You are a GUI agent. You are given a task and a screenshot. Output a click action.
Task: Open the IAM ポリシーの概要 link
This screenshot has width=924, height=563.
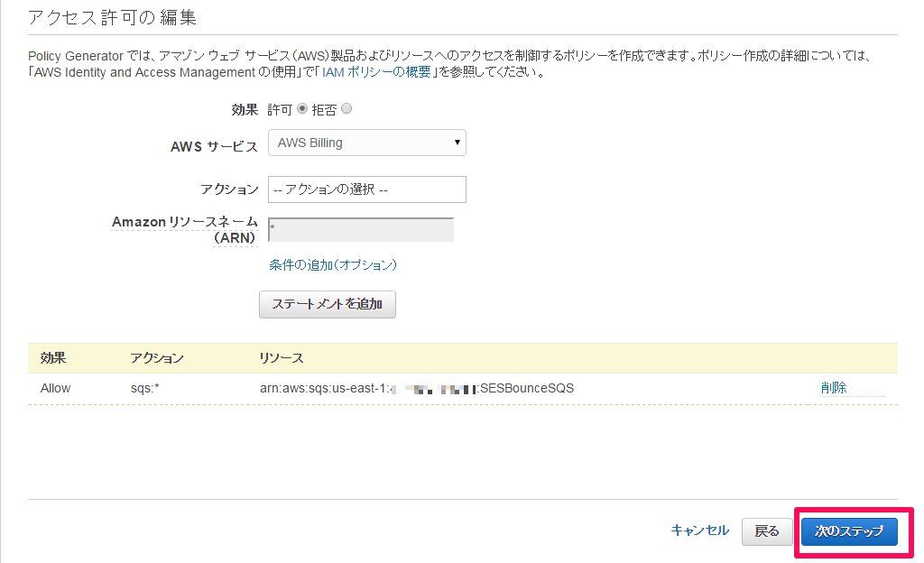376,72
